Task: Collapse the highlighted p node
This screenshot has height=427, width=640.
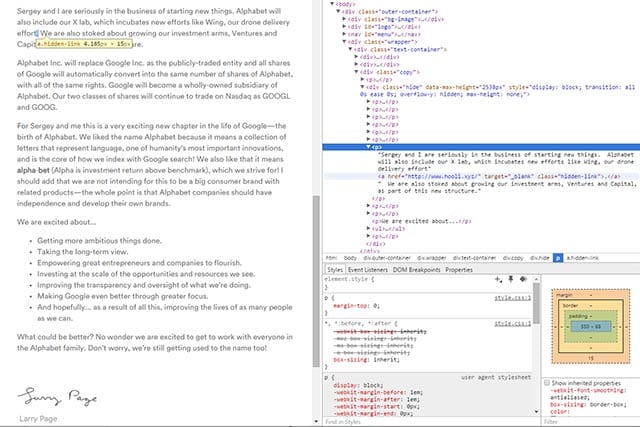Action: coord(368,147)
